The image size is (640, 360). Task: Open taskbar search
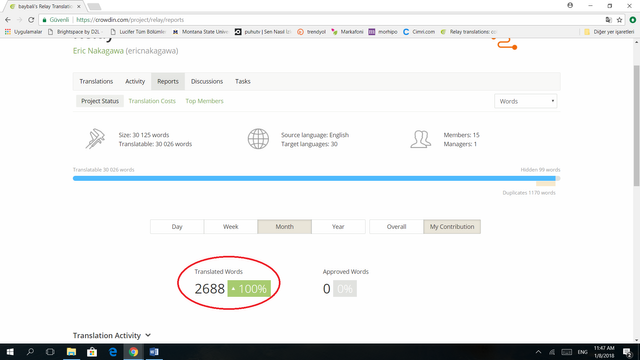pyautogui.click(x=30, y=352)
